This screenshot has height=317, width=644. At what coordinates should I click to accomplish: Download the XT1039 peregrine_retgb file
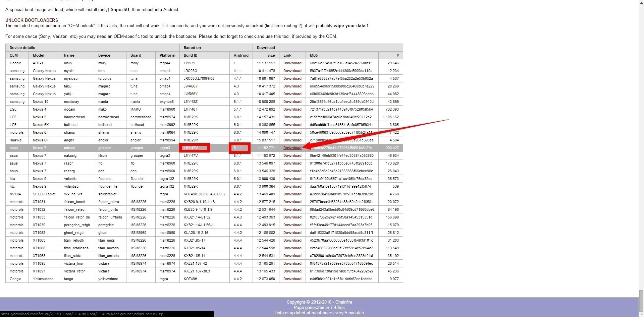point(292,225)
